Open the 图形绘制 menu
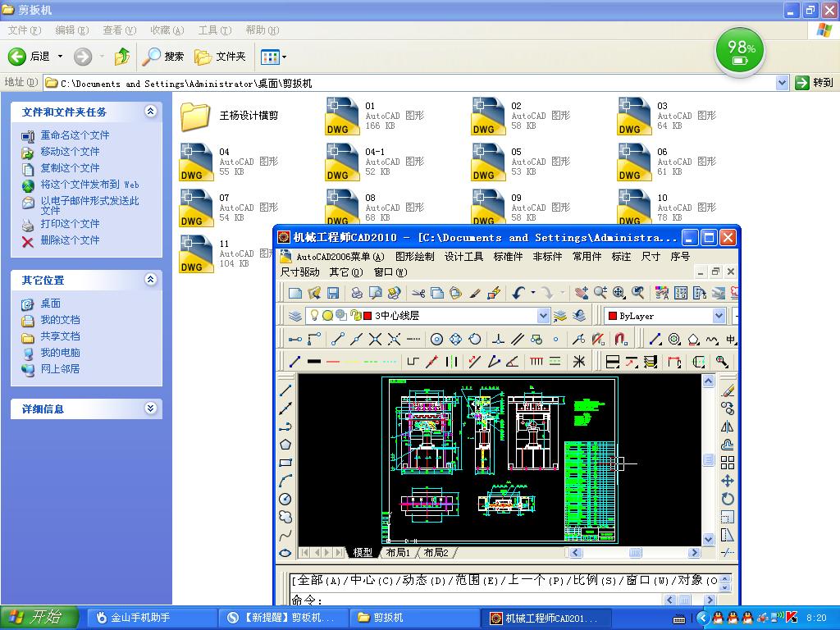This screenshot has height=630, width=840. tap(414, 257)
